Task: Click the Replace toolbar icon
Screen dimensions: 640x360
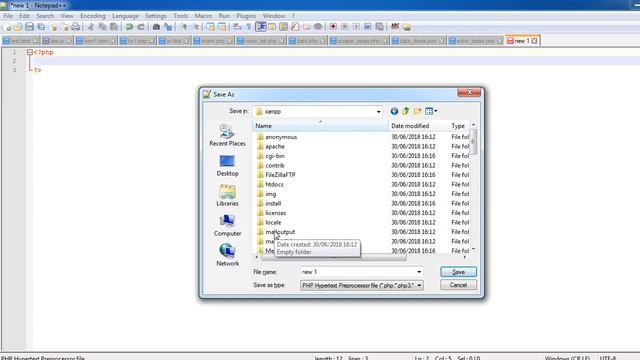Action: 168,27
